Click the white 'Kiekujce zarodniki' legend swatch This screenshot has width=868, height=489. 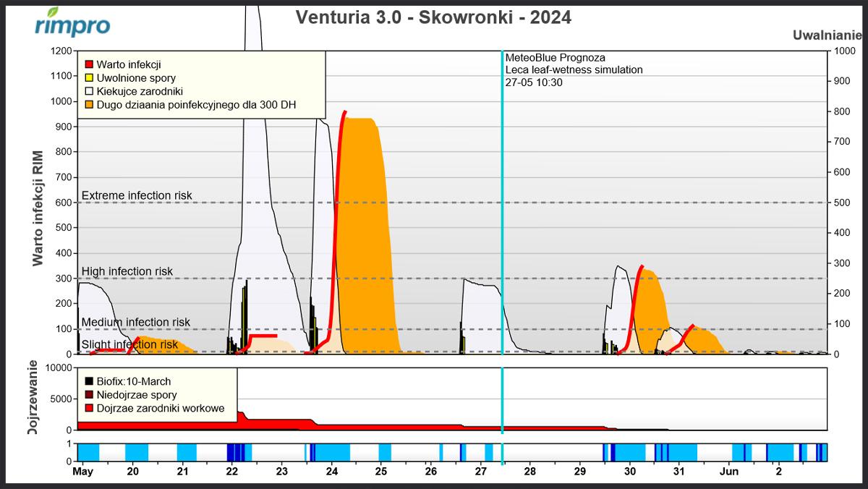[x=89, y=91]
